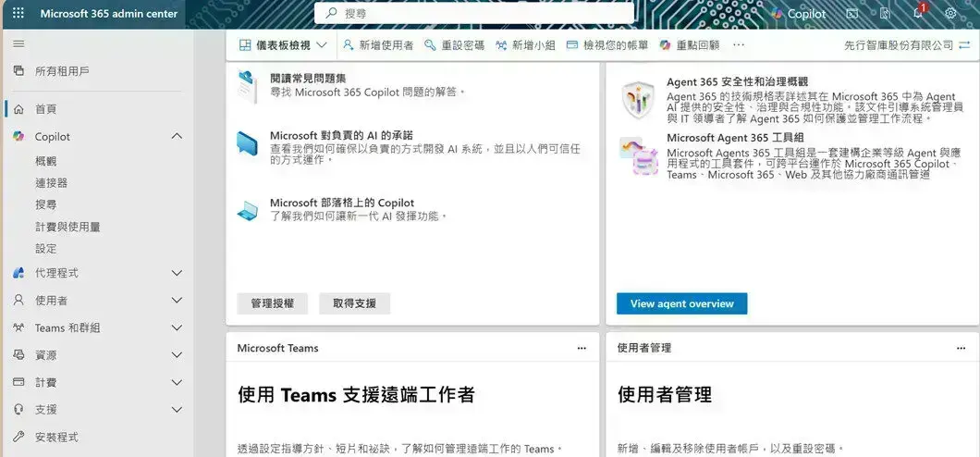Click the Microsoft Agent 365 工具組 icon
The height and width of the screenshot is (457, 980).
coord(638,155)
